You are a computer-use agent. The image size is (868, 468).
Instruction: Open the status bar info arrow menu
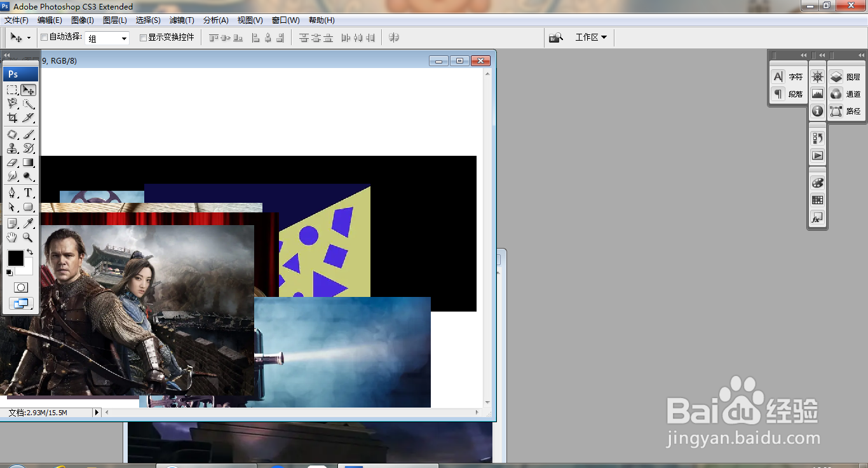pos(97,413)
